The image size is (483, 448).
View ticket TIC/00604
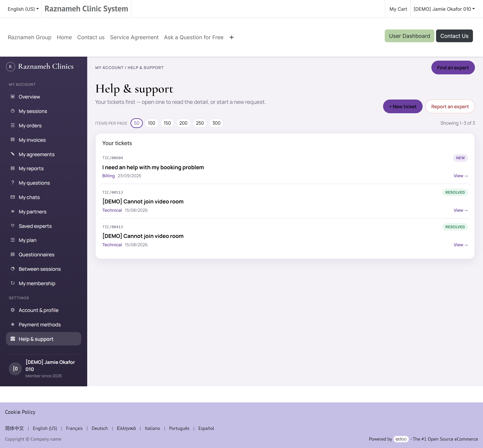click(460, 176)
